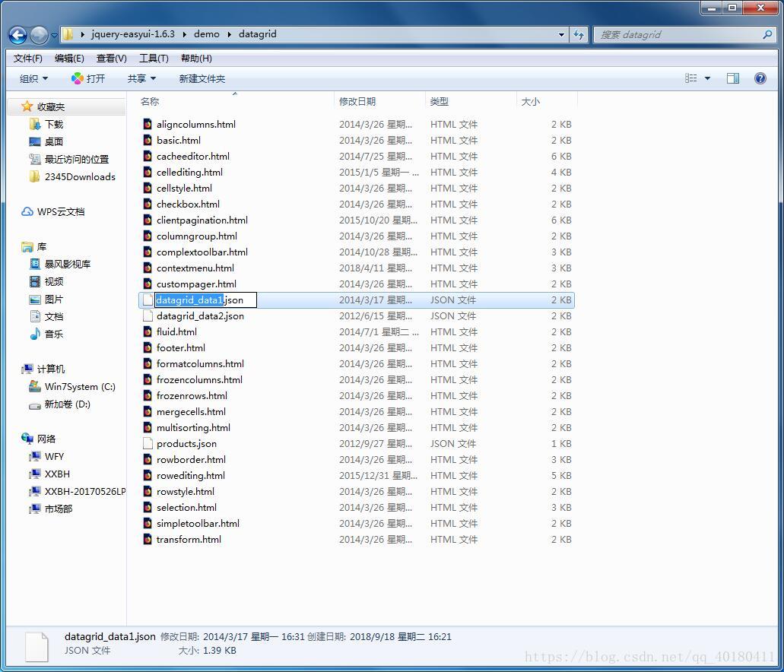Image resolution: width=784 pixels, height=672 pixels.
Task: Click the datagrid_data2.json file icon
Action: click(148, 315)
